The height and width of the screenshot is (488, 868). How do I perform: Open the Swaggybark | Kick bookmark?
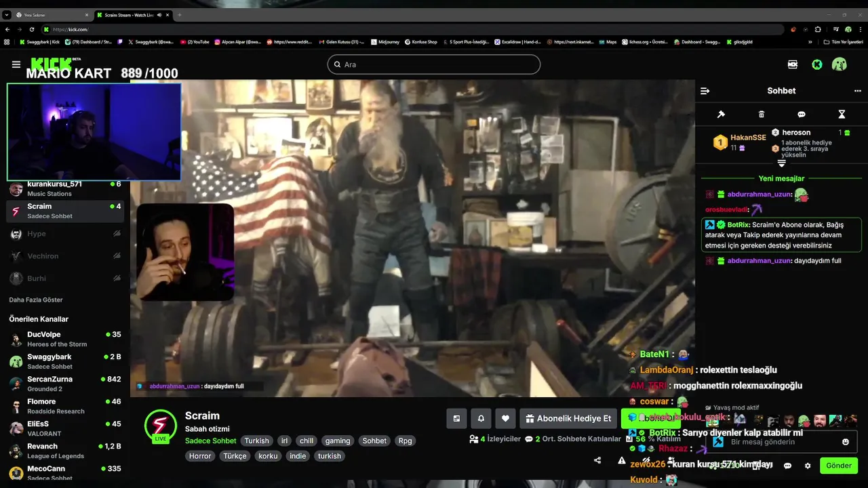pyautogui.click(x=39, y=42)
